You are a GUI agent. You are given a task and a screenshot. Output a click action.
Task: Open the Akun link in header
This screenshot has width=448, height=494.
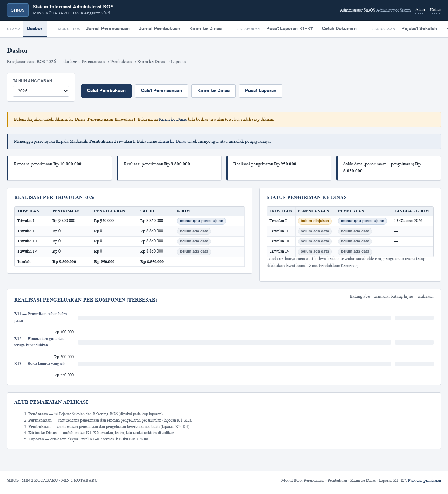pos(420,10)
